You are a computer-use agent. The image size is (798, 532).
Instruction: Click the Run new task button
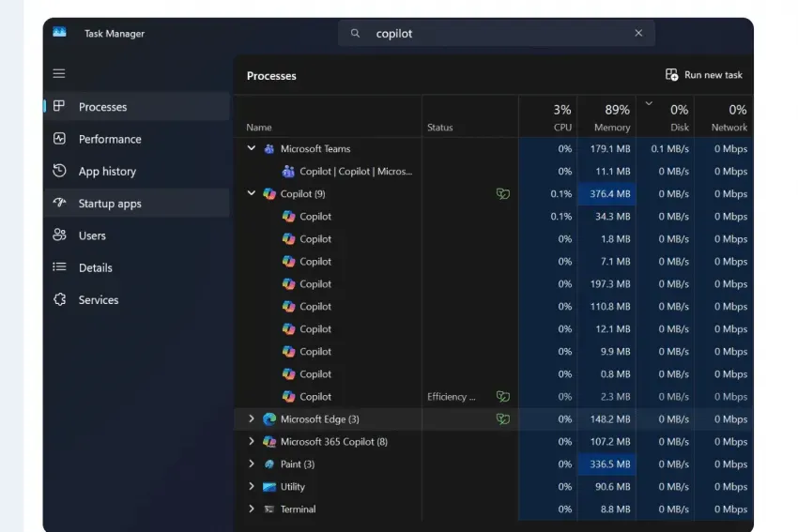[703, 75]
